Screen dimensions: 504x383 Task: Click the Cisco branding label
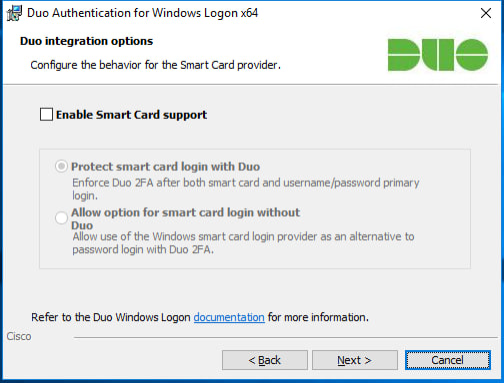pyautogui.click(x=19, y=336)
